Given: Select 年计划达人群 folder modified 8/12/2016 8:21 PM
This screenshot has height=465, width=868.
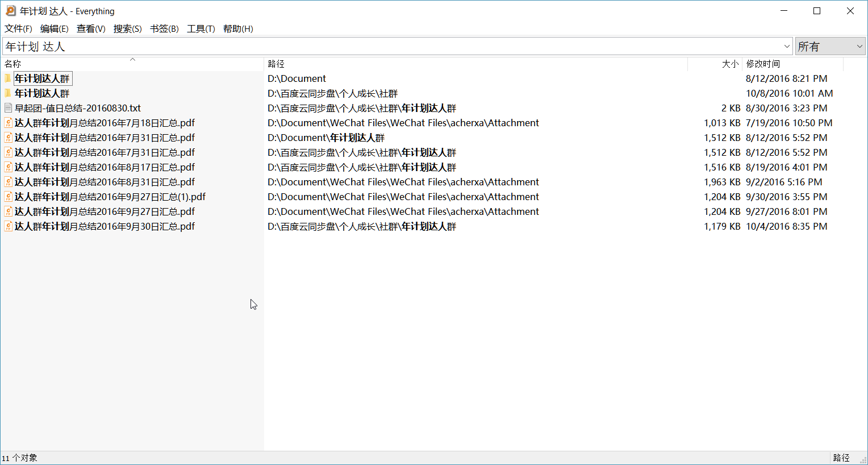Looking at the screenshot, I should [x=43, y=78].
